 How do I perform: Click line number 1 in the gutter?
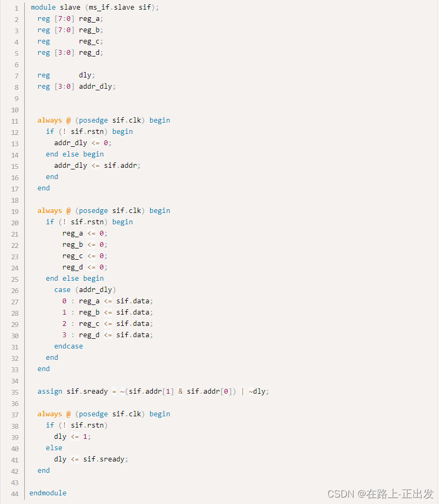point(16,9)
